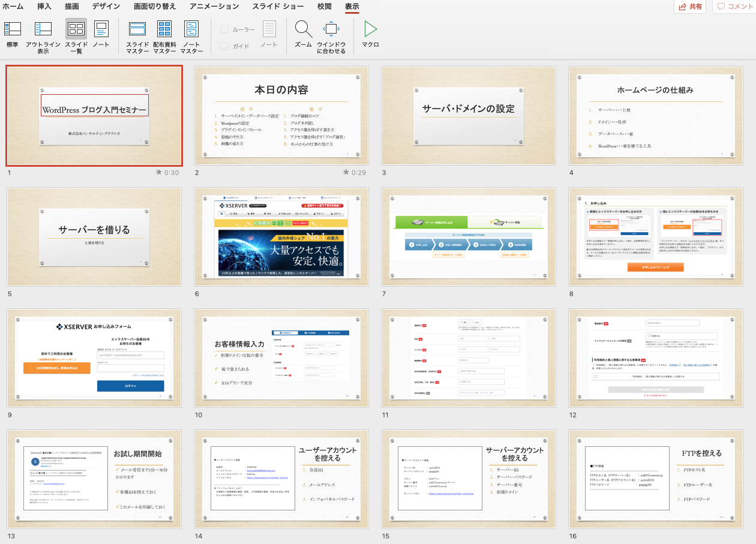Open 配布資料マスター view
The image size is (756, 544).
pyautogui.click(x=164, y=37)
